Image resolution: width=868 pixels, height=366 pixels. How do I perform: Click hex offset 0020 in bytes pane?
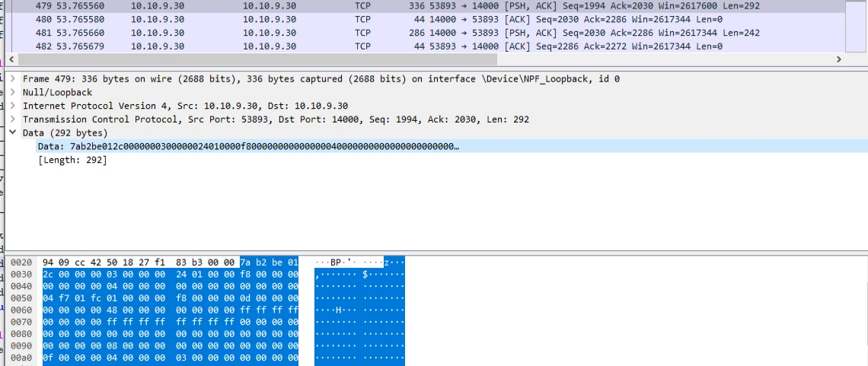(x=21, y=262)
